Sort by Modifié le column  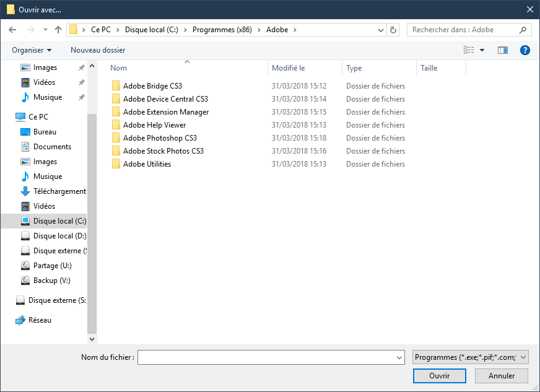click(x=288, y=68)
